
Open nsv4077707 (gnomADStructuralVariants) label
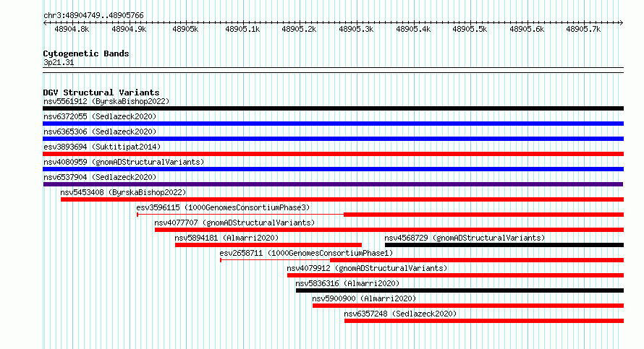(x=234, y=223)
